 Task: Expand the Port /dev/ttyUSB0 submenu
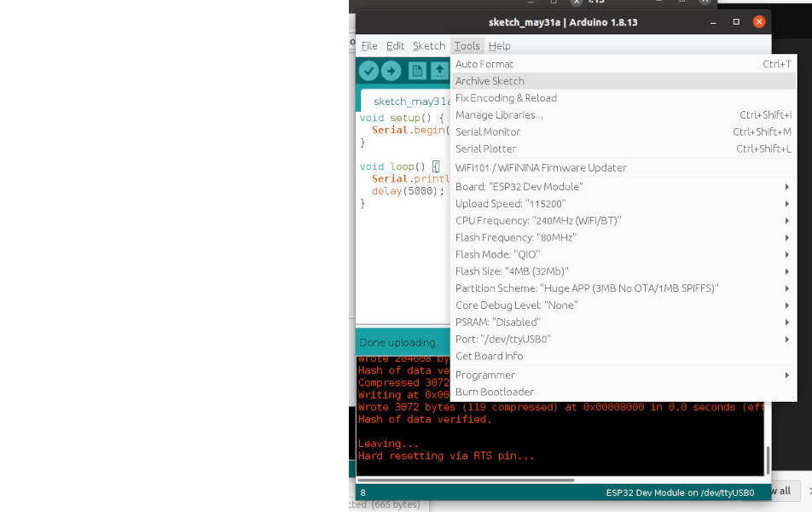pyautogui.click(x=623, y=339)
